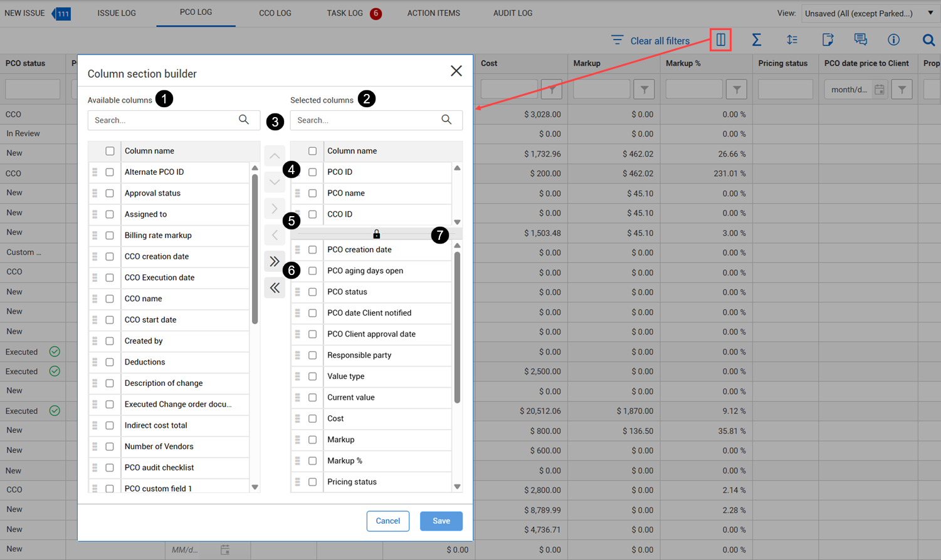Screen dimensions: 941x560
Task: Toggle select-all checkbox in Available columns header
Action: coord(110,151)
